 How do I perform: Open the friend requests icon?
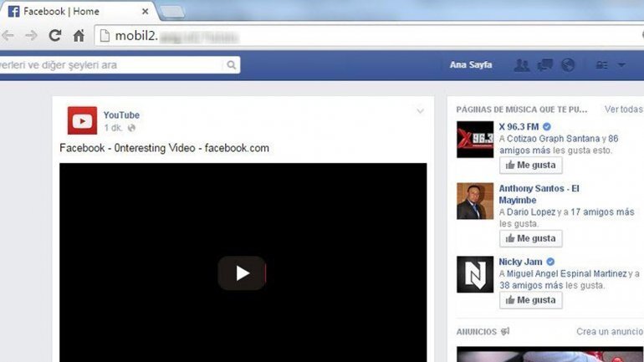click(x=522, y=65)
